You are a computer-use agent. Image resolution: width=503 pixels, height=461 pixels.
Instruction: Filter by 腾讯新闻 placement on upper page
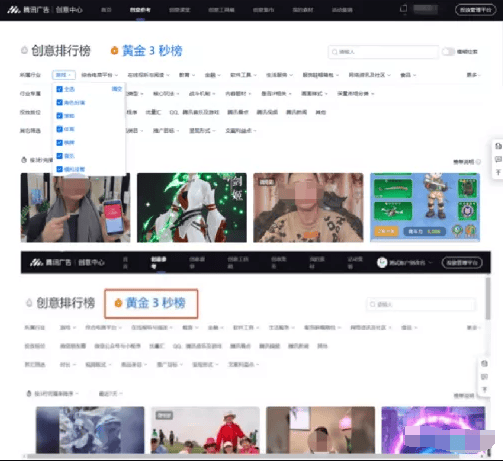[x=296, y=112]
